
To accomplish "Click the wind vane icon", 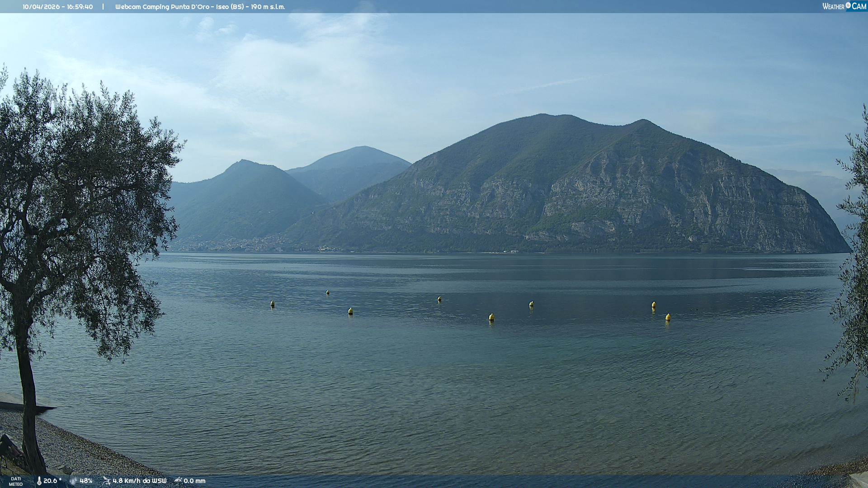I will click(x=106, y=480).
